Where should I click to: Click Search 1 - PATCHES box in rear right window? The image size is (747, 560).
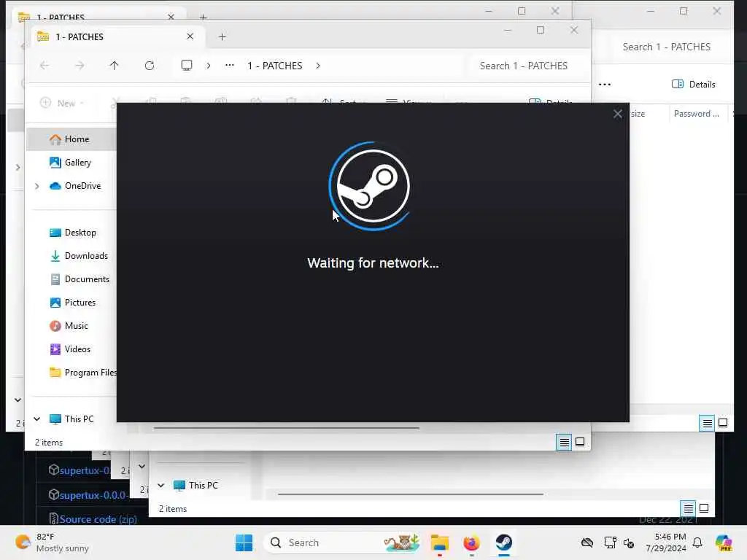click(667, 47)
